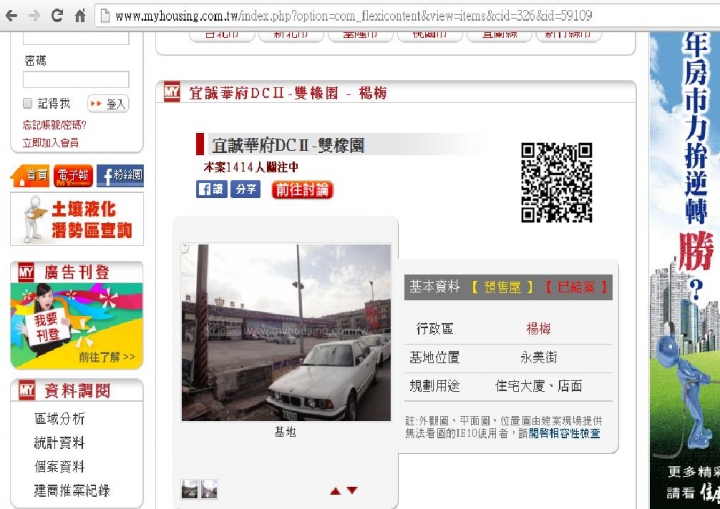Click the orange 首頁 house icon
This screenshot has width=720, height=509.
tap(30, 176)
